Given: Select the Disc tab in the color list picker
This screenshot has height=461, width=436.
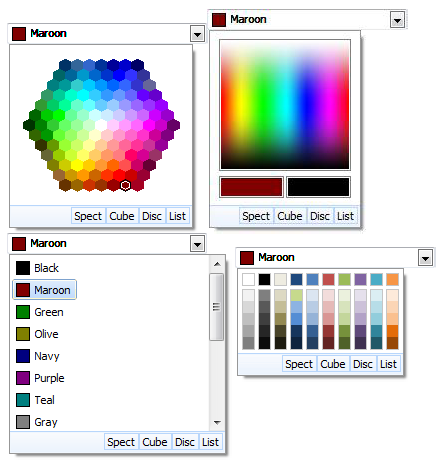Looking at the screenshot, I should click(185, 442).
